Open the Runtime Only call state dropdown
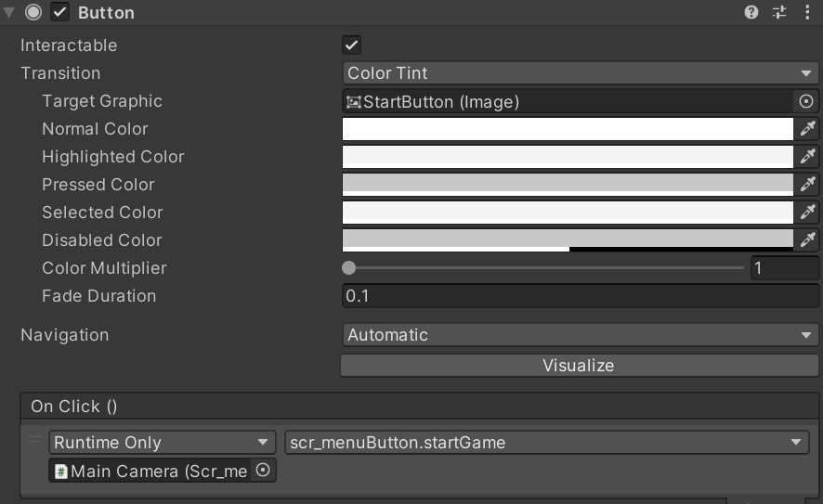The height and width of the screenshot is (504, 823). (162, 443)
